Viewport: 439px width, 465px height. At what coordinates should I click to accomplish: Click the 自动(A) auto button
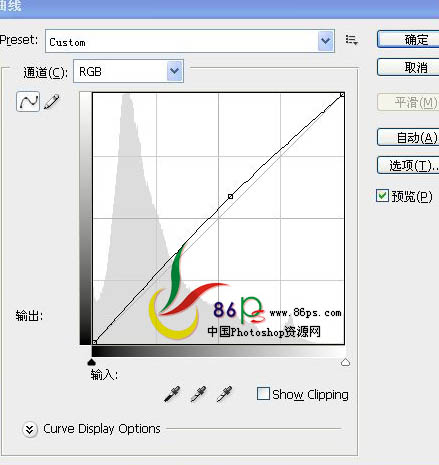tap(408, 137)
